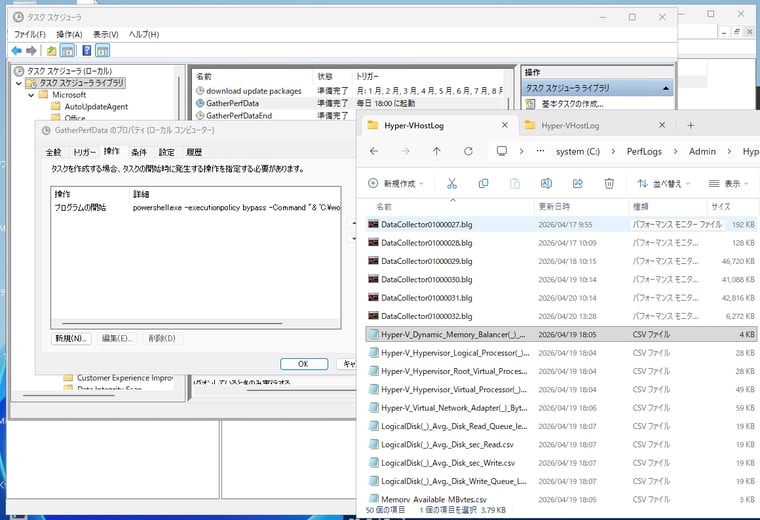The width and height of the screenshot is (760, 520).
Task: Click the help icon in Task Scheduler toolbar
Action: coord(87,50)
